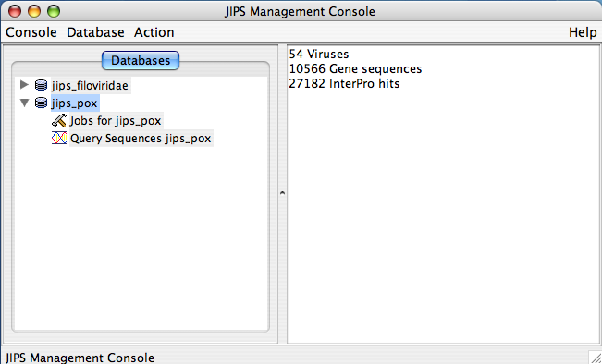The height and width of the screenshot is (364, 602).
Task: Click the '27182 InterPro hits' line
Action: click(344, 84)
